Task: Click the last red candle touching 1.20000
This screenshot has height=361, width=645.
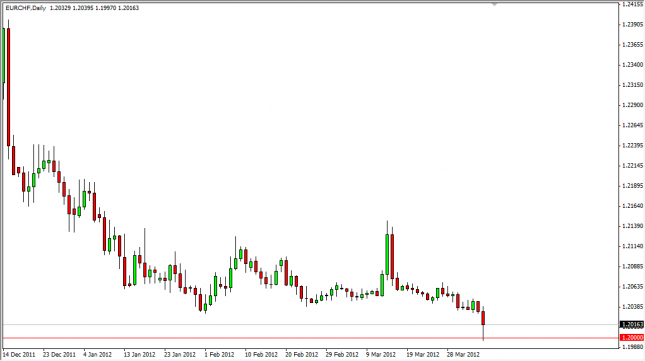Action: [x=483, y=318]
